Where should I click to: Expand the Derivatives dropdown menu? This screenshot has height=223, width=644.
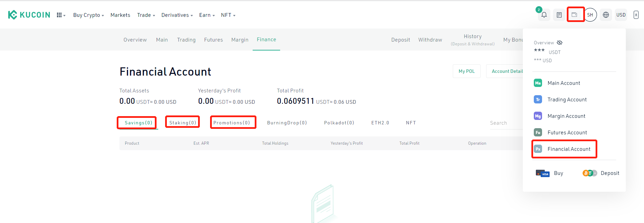(x=177, y=15)
